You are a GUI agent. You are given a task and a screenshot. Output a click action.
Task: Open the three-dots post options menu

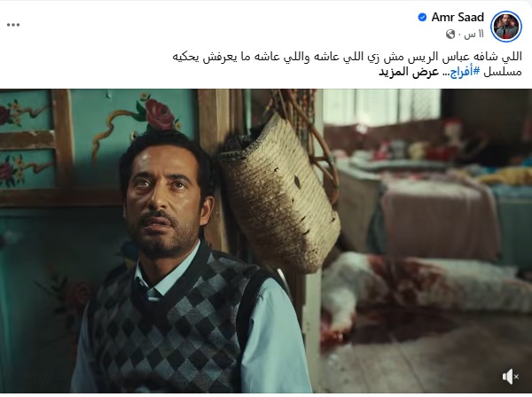(13, 25)
